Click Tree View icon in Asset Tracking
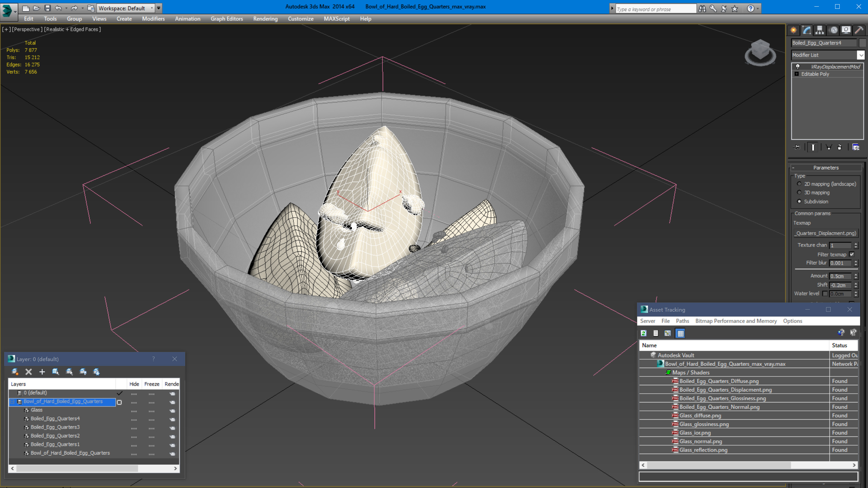Image resolution: width=868 pixels, height=488 pixels. coord(668,333)
